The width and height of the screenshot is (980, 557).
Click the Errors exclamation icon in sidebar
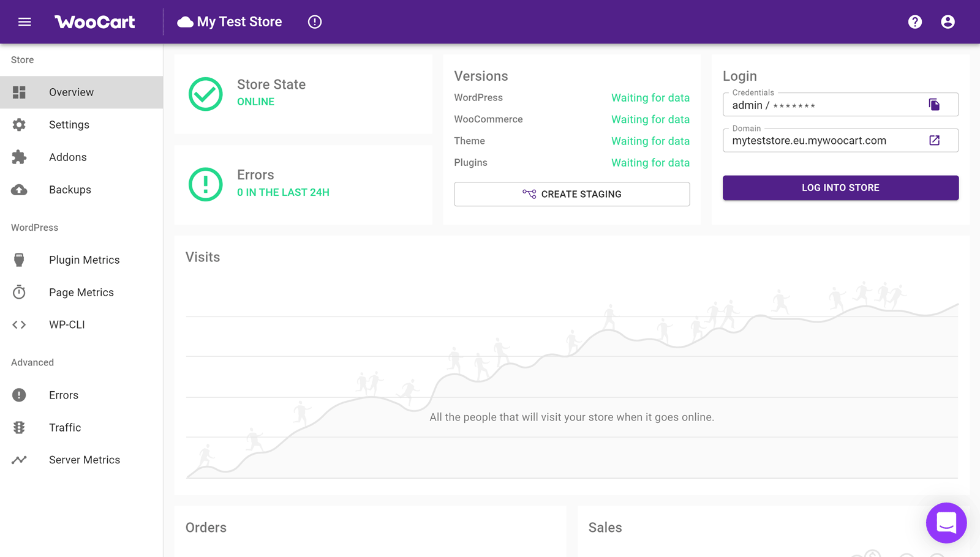20,395
